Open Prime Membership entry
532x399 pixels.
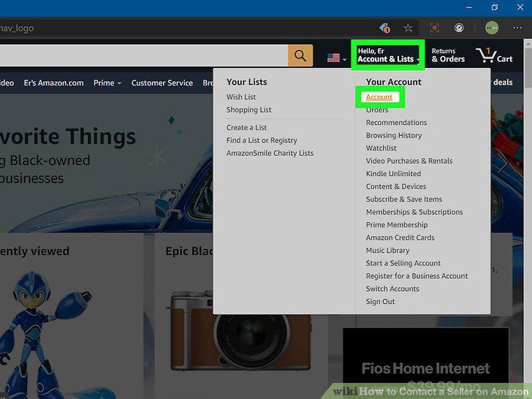pos(397,225)
